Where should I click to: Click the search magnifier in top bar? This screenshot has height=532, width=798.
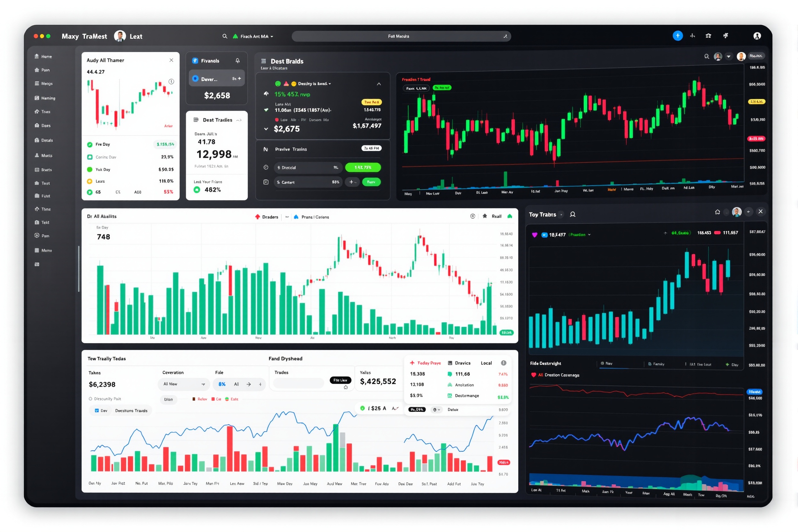coord(225,36)
